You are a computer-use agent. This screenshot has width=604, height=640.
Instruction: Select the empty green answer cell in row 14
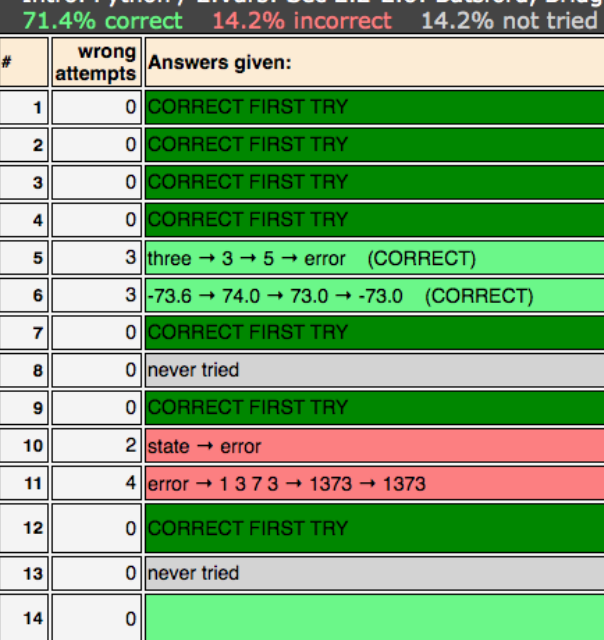point(374,618)
